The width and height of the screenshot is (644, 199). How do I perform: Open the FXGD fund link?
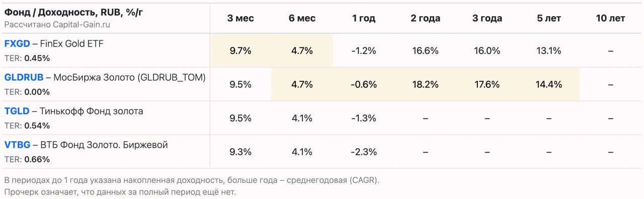[x=17, y=44]
